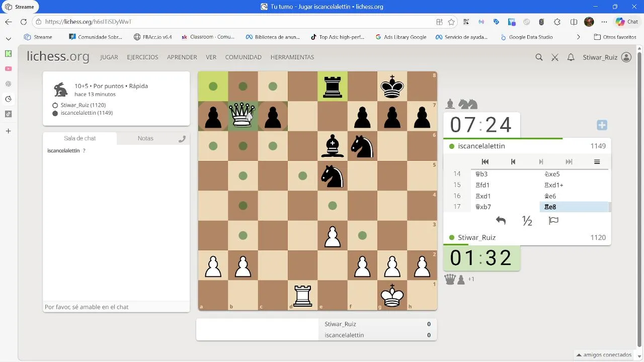Screen dimensions: 644x362
Task: Resign using the flag icon
Action: click(553, 221)
